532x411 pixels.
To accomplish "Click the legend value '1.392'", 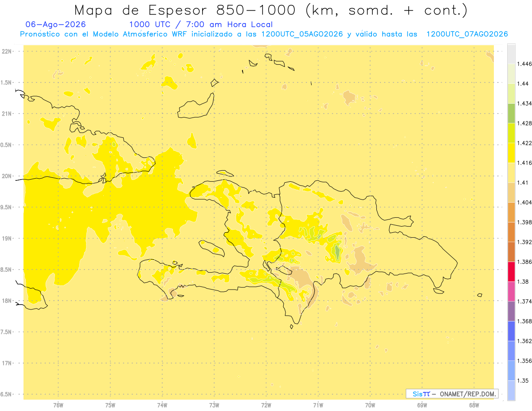I will (x=524, y=242).
